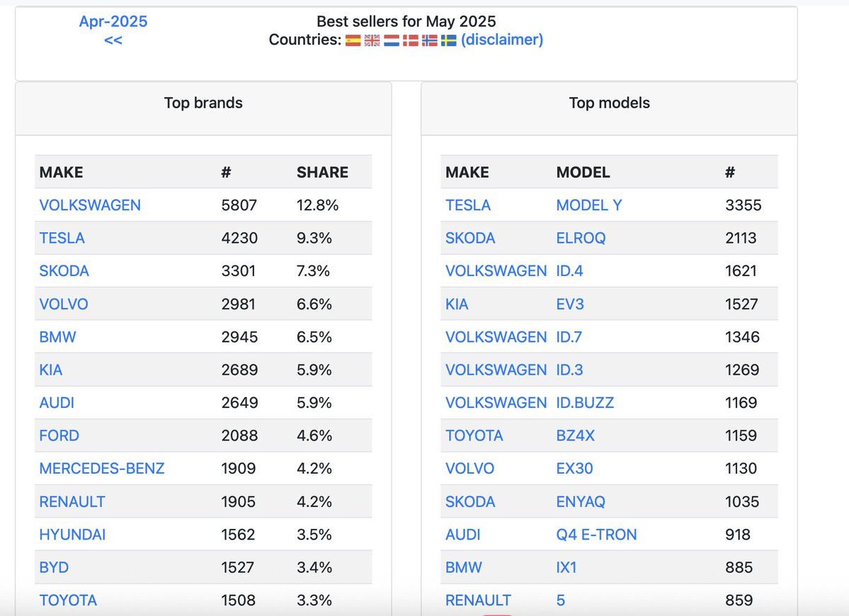This screenshot has height=616, width=849.
Task: Open the TESLA brand link in Top brands
Action: coord(62,238)
